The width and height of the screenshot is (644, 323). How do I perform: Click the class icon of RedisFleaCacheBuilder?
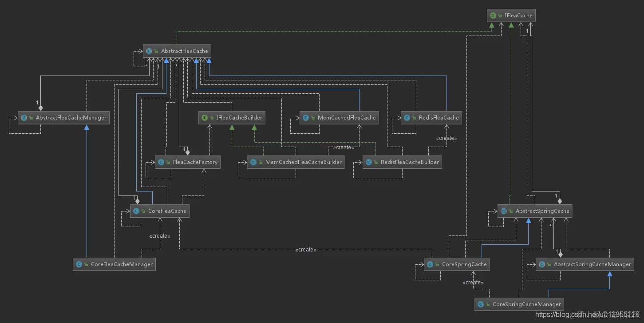[x=369, y=162]
